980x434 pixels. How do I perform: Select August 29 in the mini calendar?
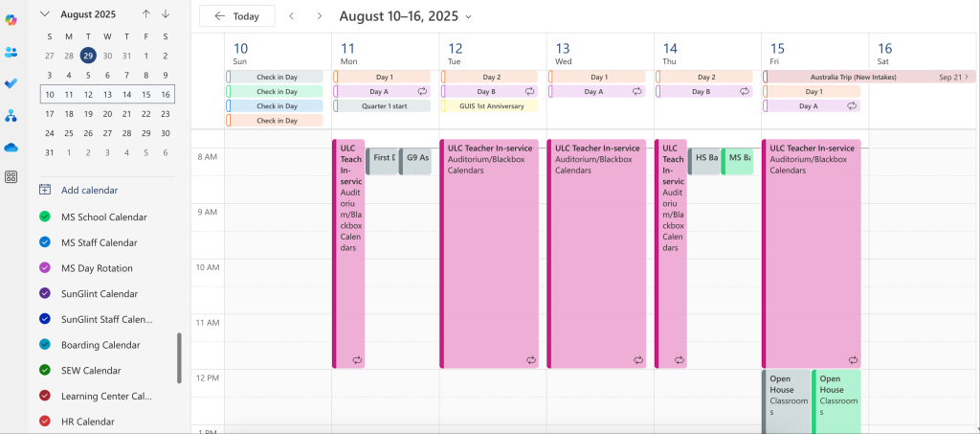point(88,56)
